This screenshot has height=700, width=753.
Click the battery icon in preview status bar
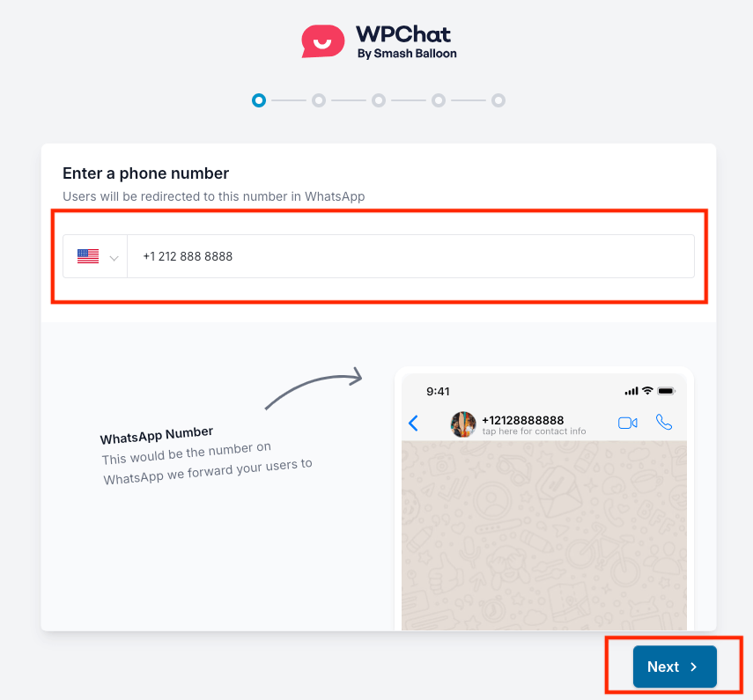tap(666, 391)
